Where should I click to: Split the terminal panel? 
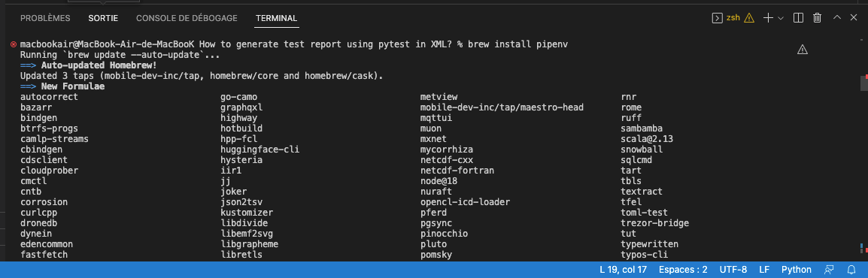tap(798, 18)
